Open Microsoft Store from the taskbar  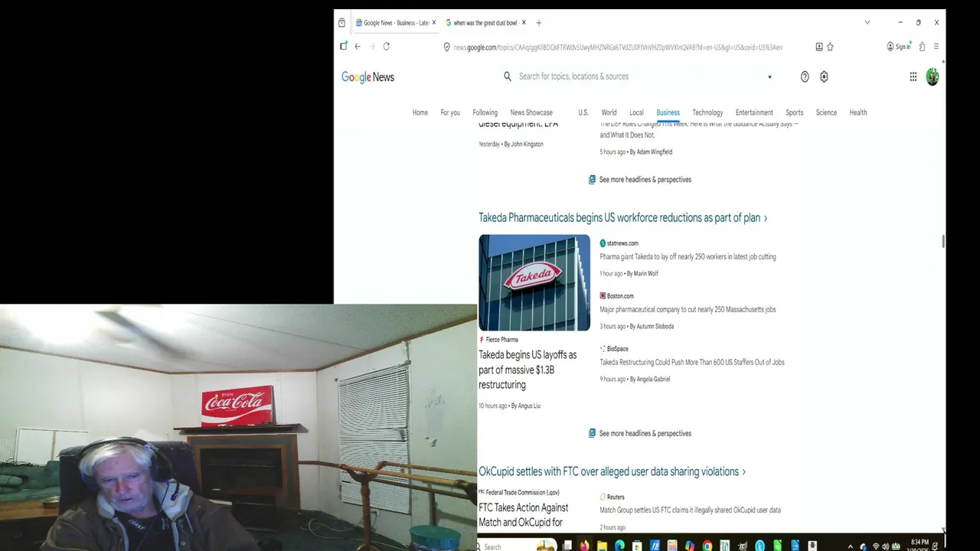[637, 546]
